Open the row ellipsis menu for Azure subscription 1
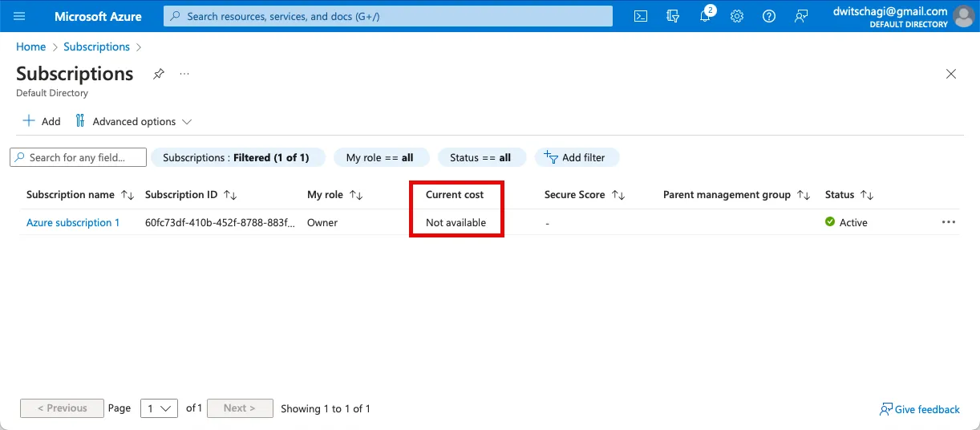This screenshot has width=980, height=430. click(x=949, y=222)
